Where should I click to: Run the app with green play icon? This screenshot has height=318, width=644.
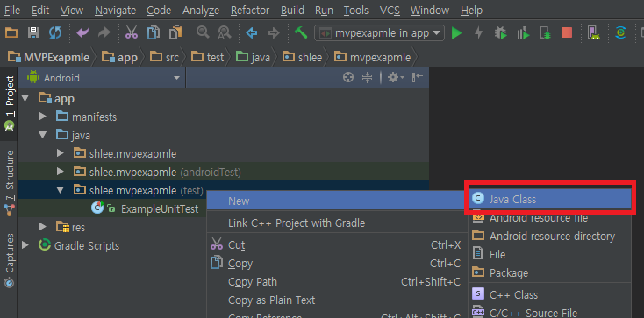tap(457, 32)
